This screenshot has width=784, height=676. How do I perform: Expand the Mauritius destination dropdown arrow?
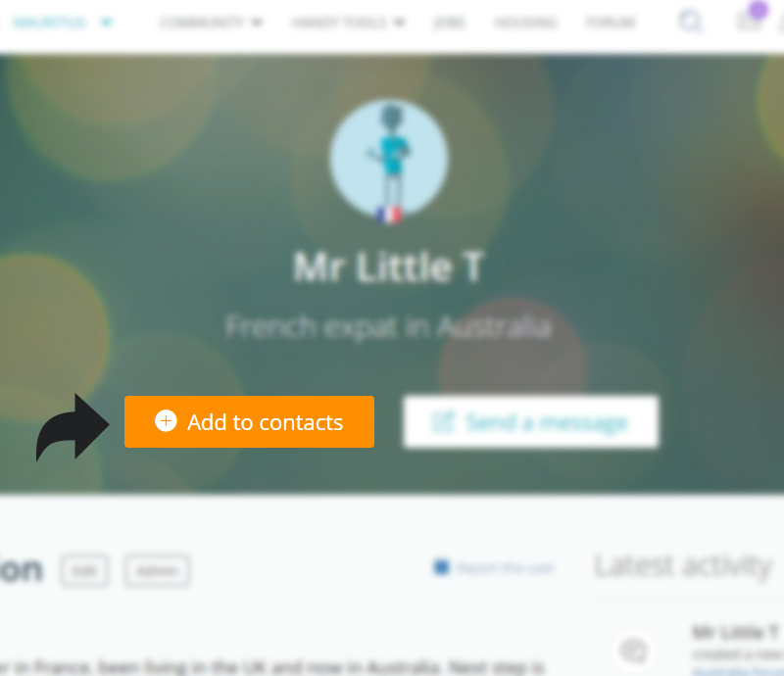(107, 22)
